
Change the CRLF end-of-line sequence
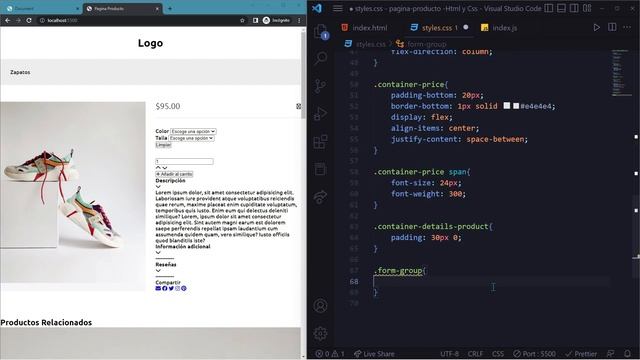pyautogui.click(x=476, y=354)
